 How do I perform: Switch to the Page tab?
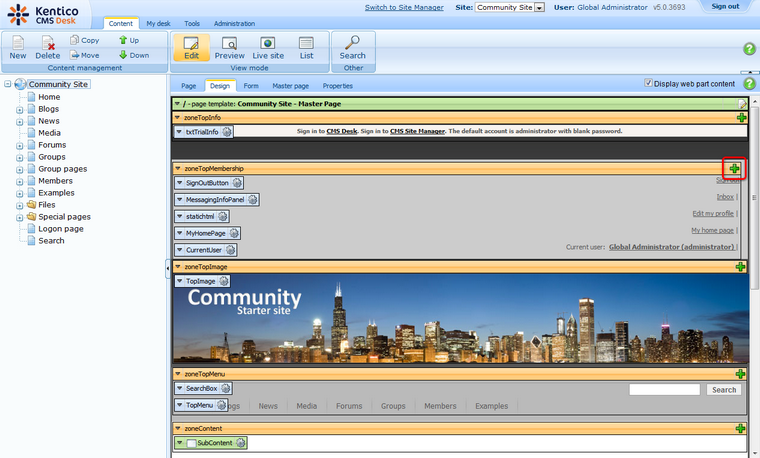(x=189, y=86)
